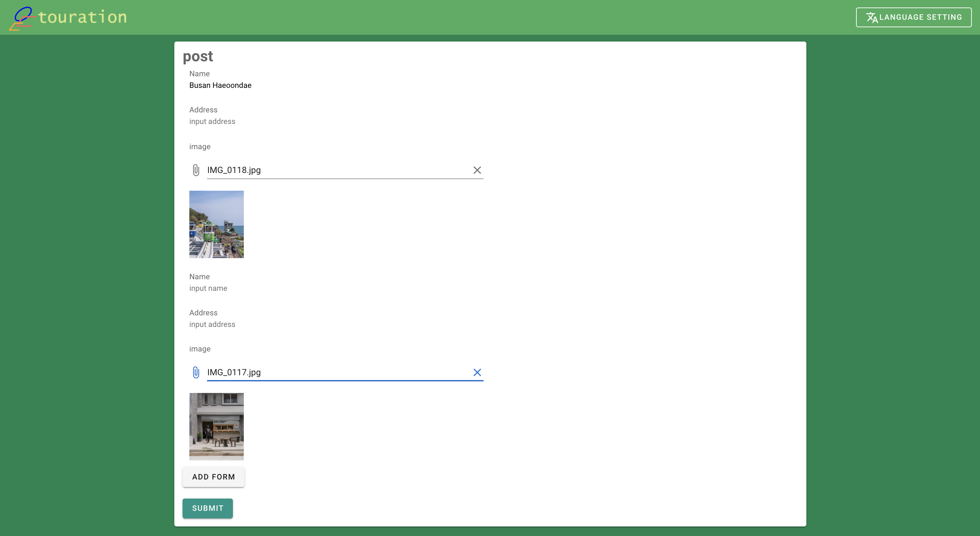Click the coastal tram photo thumbnail
Screen dimensions: 980x536
(217, 224)
